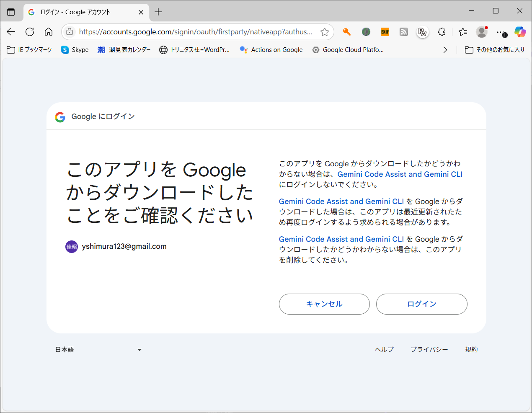This screenshot has height=413, width=532.
Task: Open the tab actions menu icon
Action: click(x=11, y=12)
